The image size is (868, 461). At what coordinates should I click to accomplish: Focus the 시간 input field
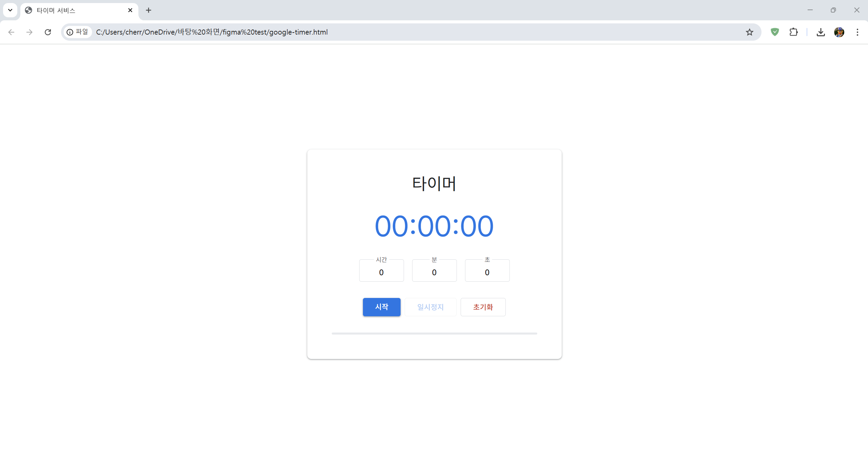pyautogui.click(x=381, y=272)
